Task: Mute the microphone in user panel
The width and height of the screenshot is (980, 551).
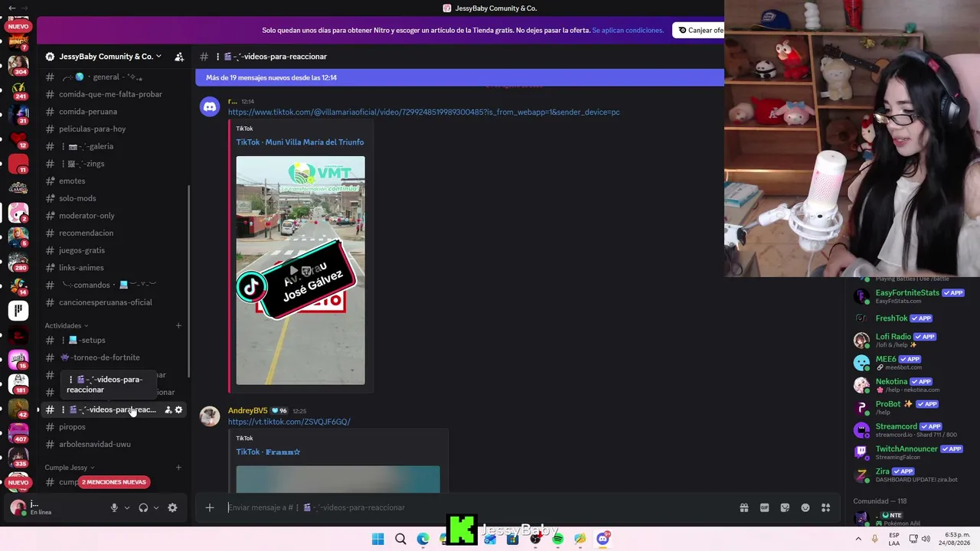Action: [x=114, y=507]
